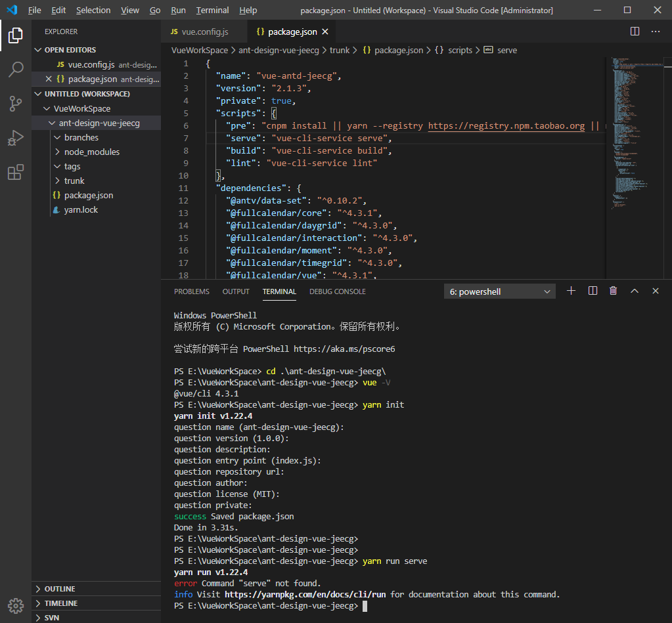Select the TERMINAL panel tab

coord(279,291)
